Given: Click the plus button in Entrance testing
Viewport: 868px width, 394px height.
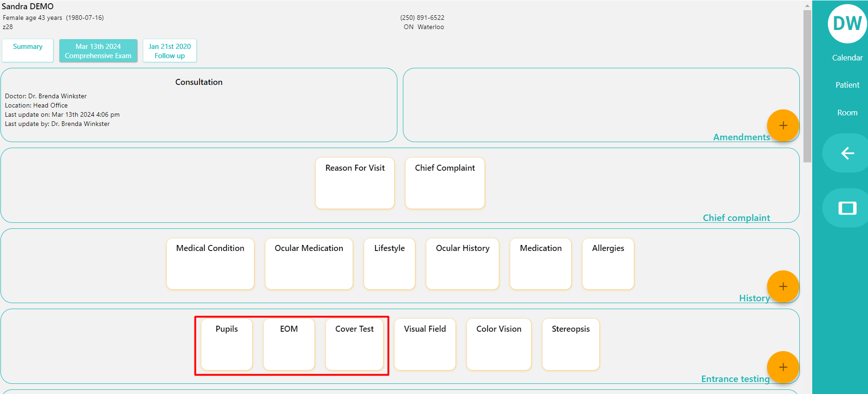Looking at the screenshot, I should tap(783, 367).
